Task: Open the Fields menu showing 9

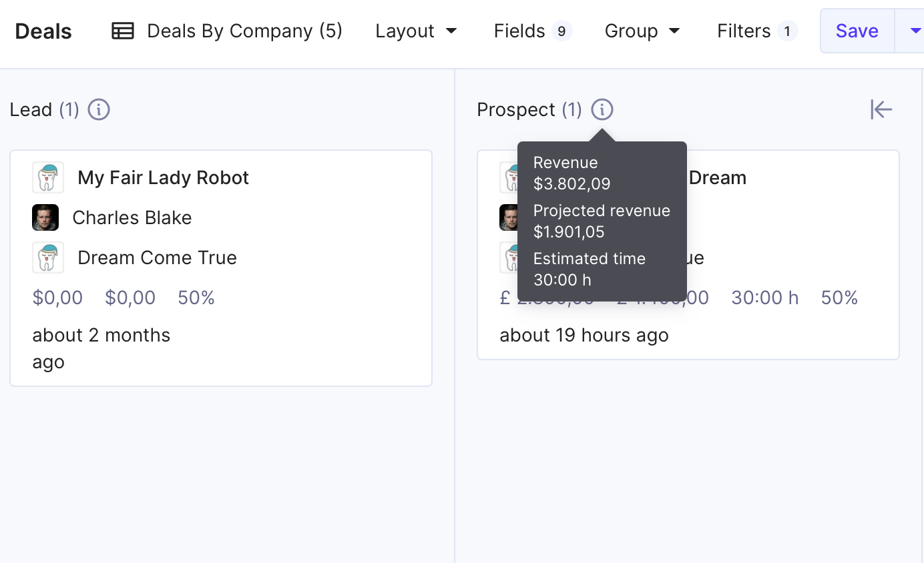Action: tap(533, 31)
